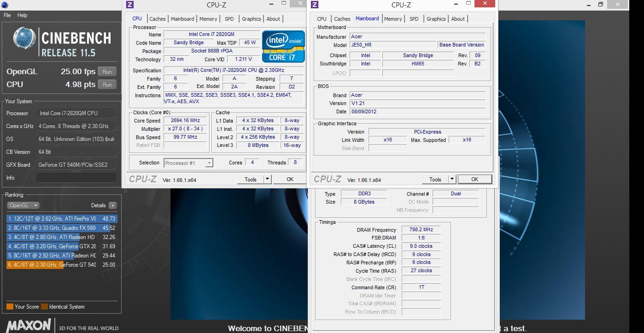Click the GFX Board field value
644x333 pixels.
pyautogui.click(x=76, y=165)
